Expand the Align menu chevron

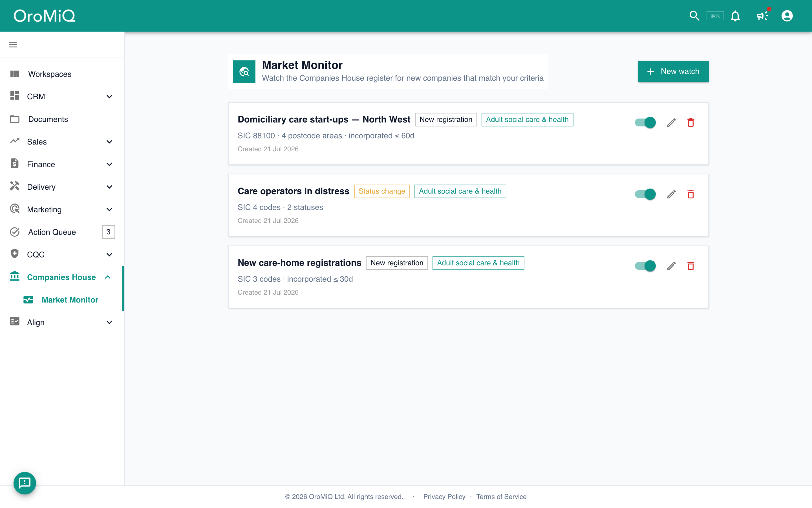(109, 323)
